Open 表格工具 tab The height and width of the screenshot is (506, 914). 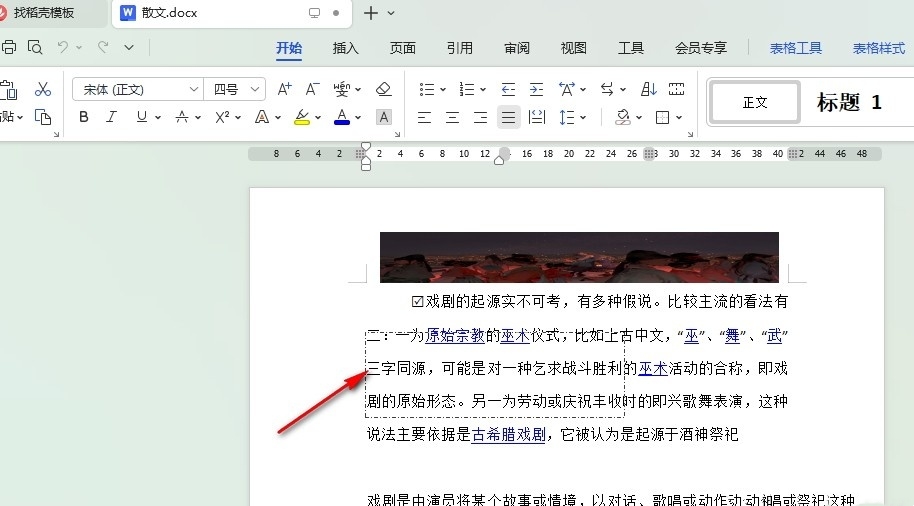(796, 48)
